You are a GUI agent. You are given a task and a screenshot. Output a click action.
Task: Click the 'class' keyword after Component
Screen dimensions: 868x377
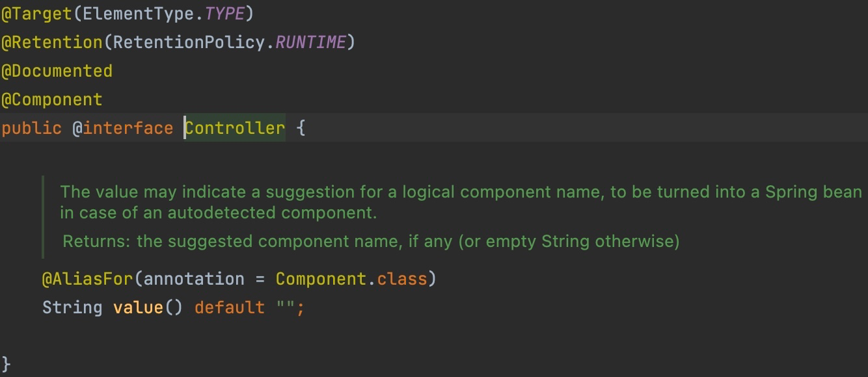click(x=402, y=279)
